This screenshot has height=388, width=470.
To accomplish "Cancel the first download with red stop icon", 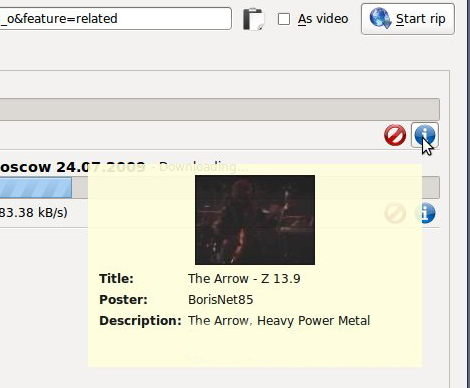I will tap(395, 135).
